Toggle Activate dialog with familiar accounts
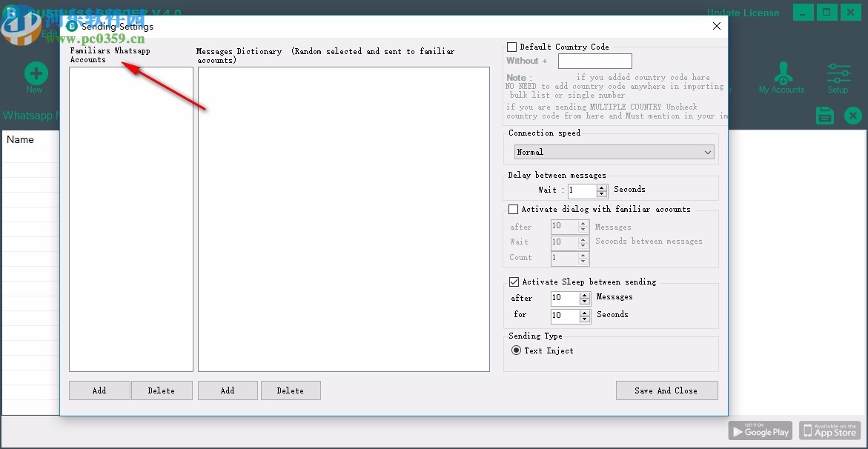The height and width of the screenshot is (449, 868). pyautogui.click(x=513, y=209)
